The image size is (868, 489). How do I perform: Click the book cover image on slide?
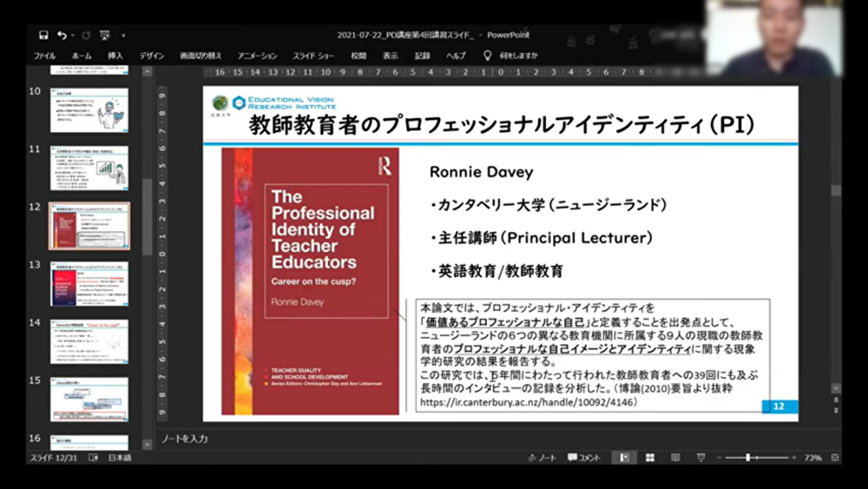tap(310, 281)
